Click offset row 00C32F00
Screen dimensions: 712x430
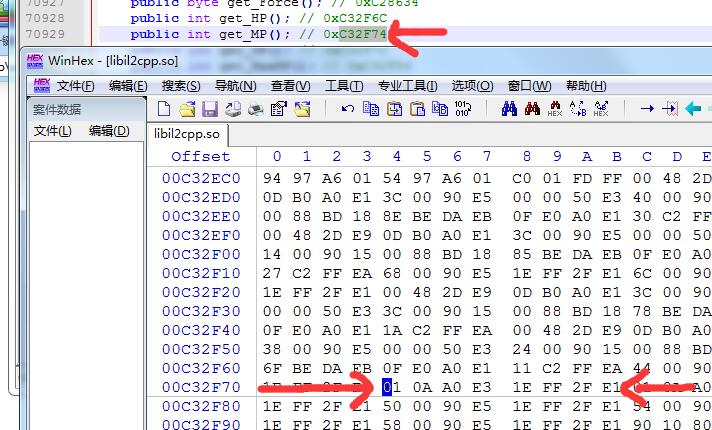pos(201,254)
